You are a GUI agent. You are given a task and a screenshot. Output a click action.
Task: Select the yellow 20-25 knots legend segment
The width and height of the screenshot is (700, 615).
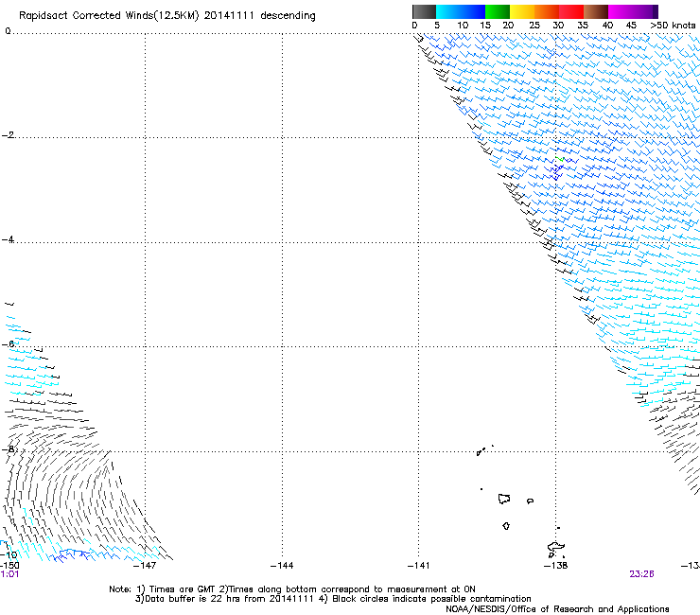click(522, 11)
